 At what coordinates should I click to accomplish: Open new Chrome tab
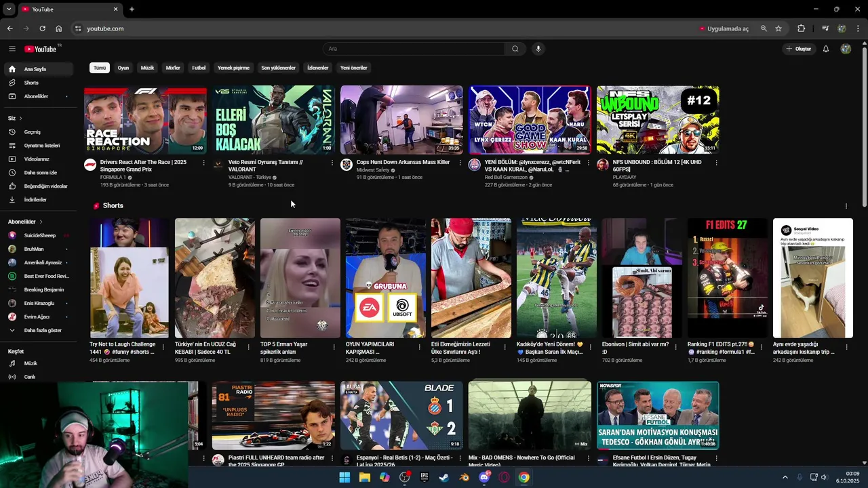point(132,9)
